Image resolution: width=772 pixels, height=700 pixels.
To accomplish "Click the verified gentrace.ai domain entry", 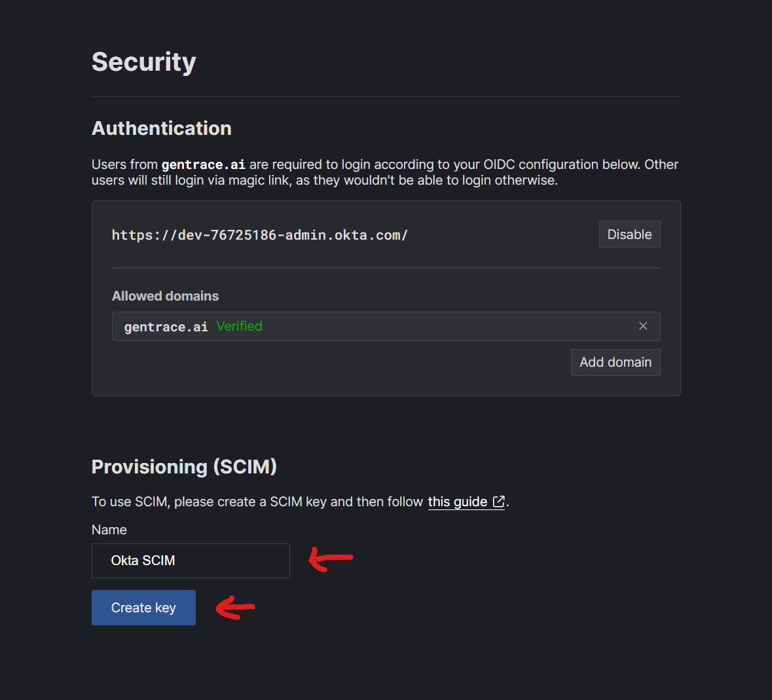I will [x=166, y=326].
